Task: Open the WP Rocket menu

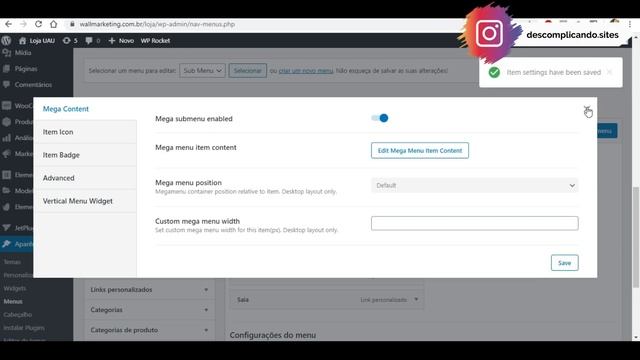Action: tap(155, 40)
